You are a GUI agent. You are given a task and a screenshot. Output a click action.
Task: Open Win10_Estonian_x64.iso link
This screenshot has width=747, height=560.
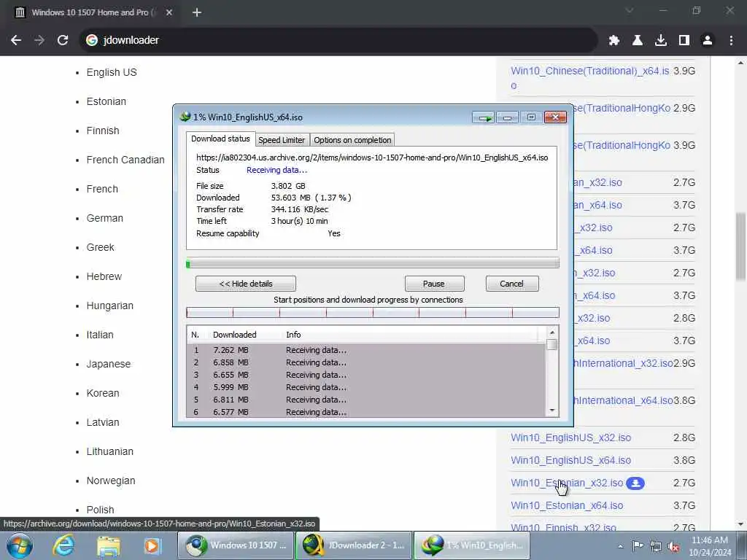pyautogui.click(x=567, y=506)
